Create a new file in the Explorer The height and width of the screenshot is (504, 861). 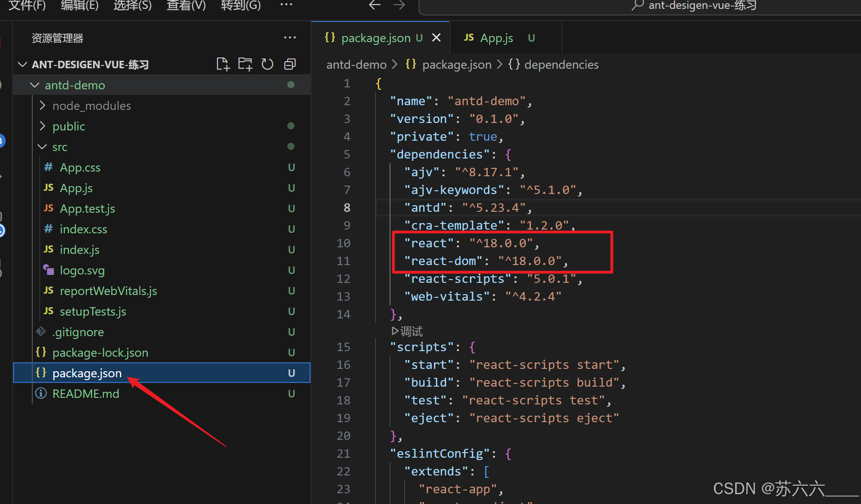click(223, 64)
